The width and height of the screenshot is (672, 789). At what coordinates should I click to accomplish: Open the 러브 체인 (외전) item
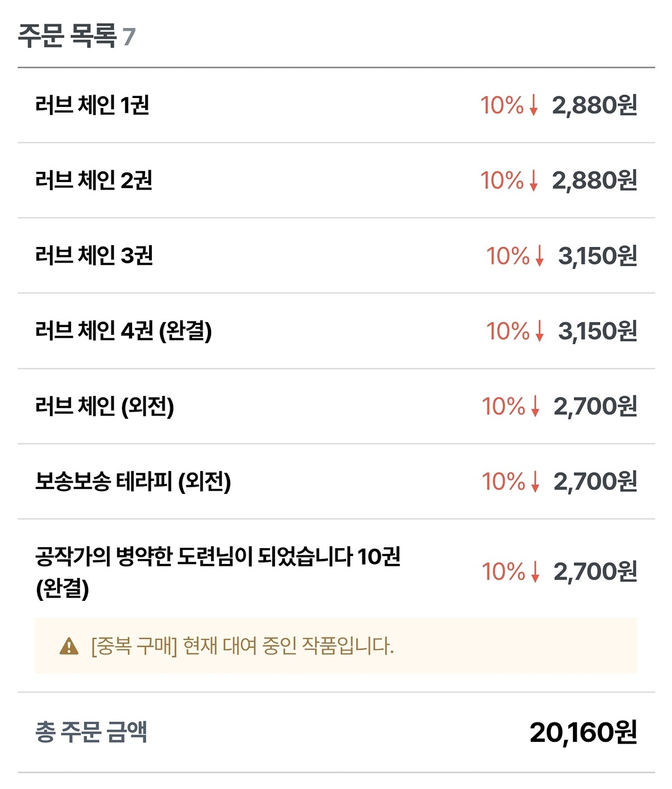105,406
